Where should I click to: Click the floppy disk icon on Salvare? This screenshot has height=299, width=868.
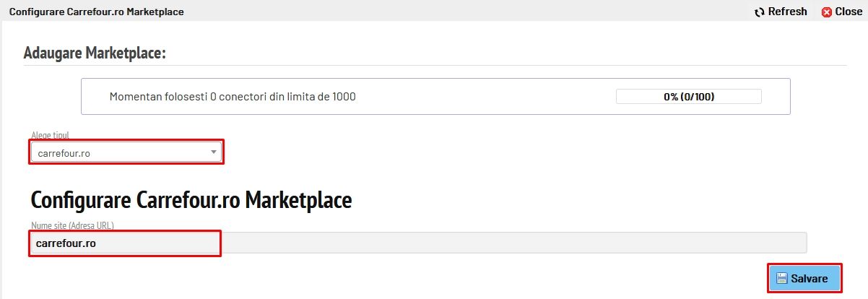pos(781,278)
